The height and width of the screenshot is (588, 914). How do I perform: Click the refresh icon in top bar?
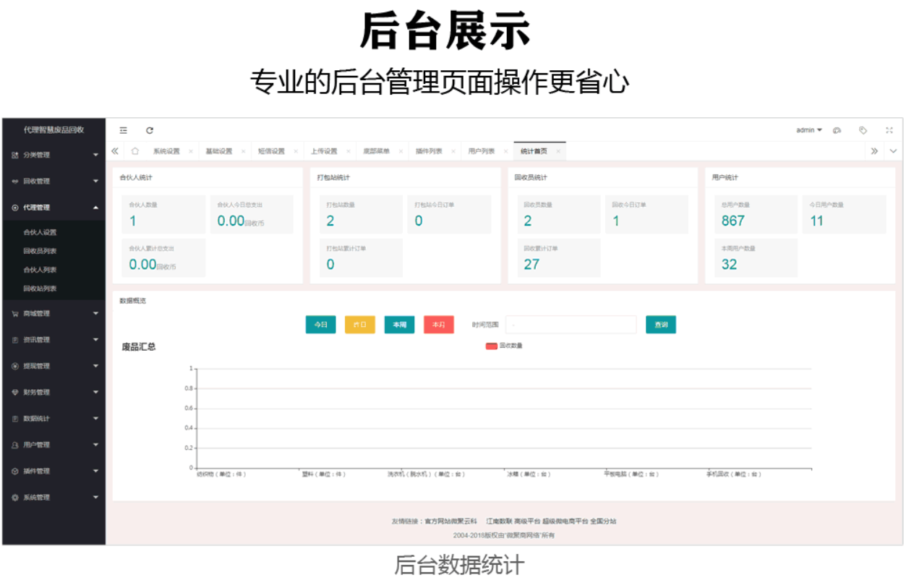150,130
